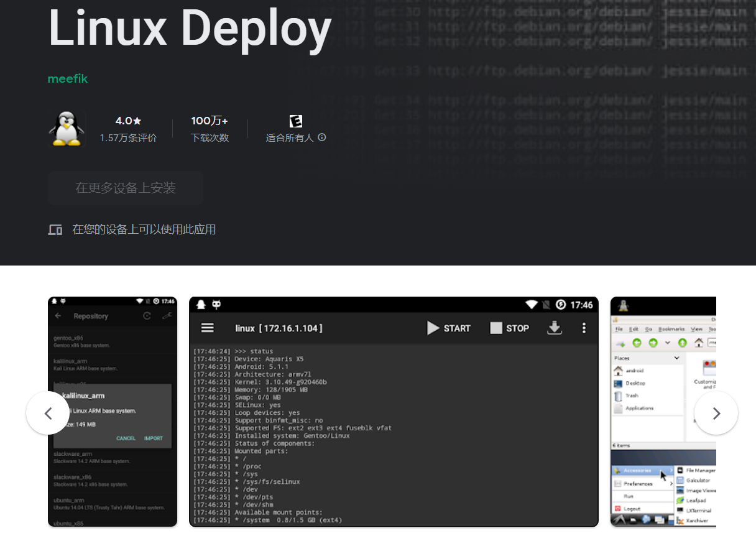Click the 100万+ downloads figure
The height and width of the screenshot is (541, 756).
(210, 121)
